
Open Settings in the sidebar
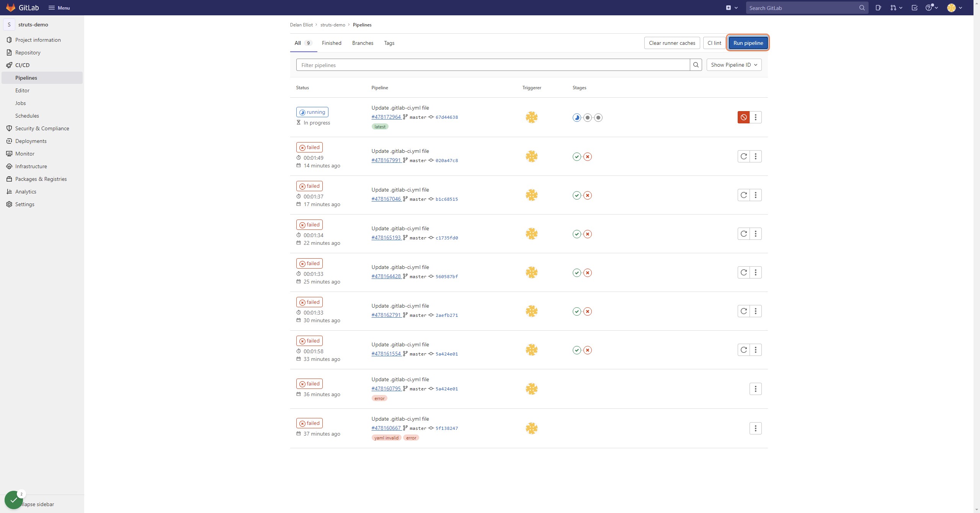tap(42, 204)
